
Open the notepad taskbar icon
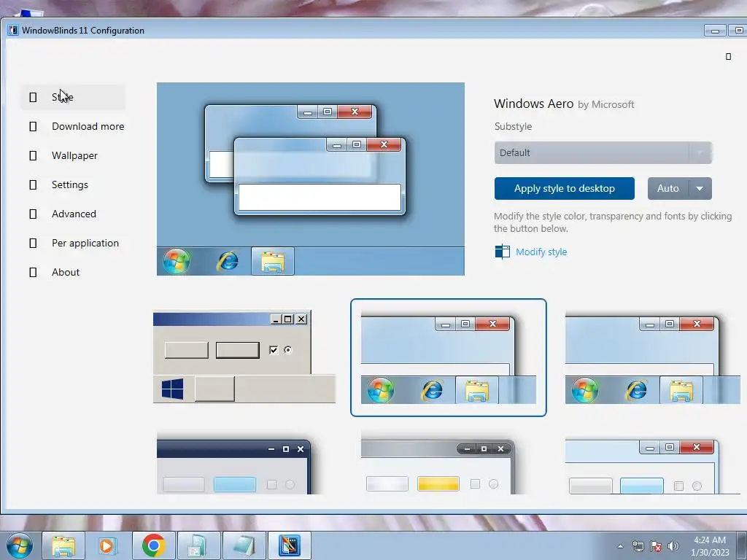pyautogui.click(x=244, y=545)
